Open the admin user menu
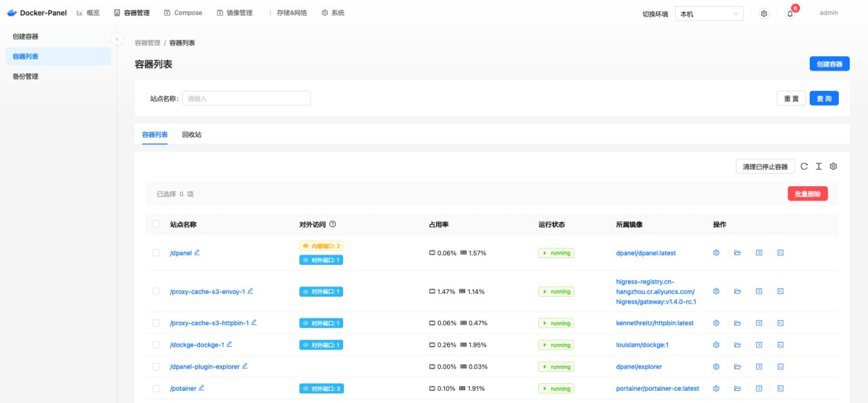The image size is (868, 403). click(829, 13)
